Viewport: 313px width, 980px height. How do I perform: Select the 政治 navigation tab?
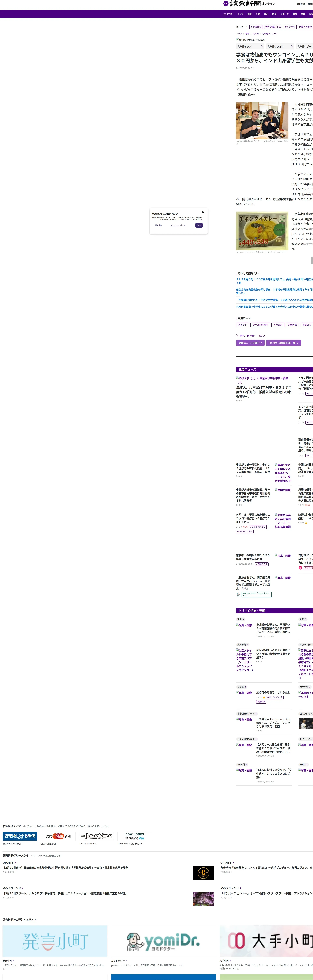click(x=266, y=14)
